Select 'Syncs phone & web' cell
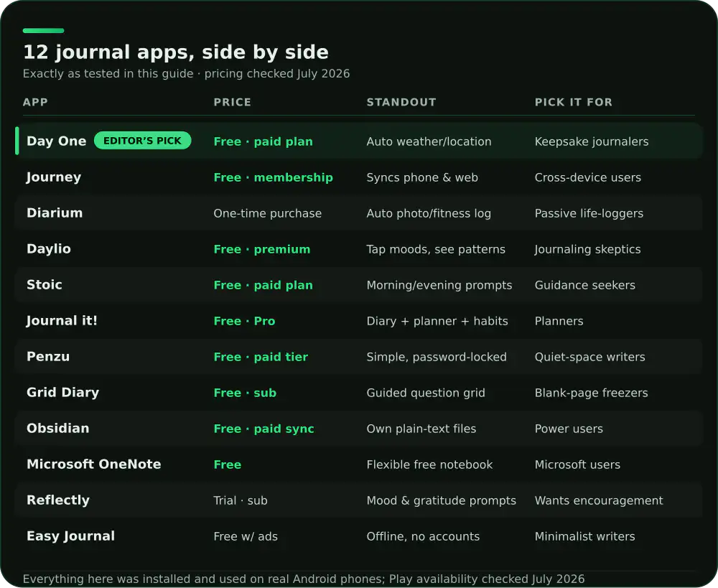 [422, 177]
